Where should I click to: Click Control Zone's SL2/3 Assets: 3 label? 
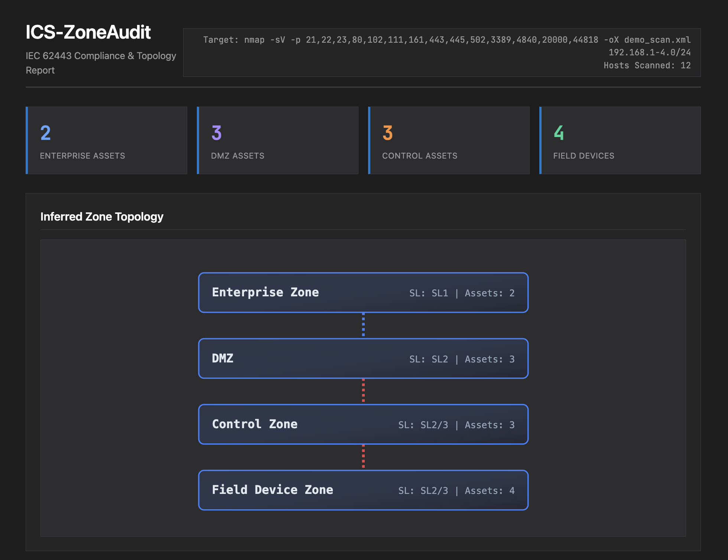456,425
